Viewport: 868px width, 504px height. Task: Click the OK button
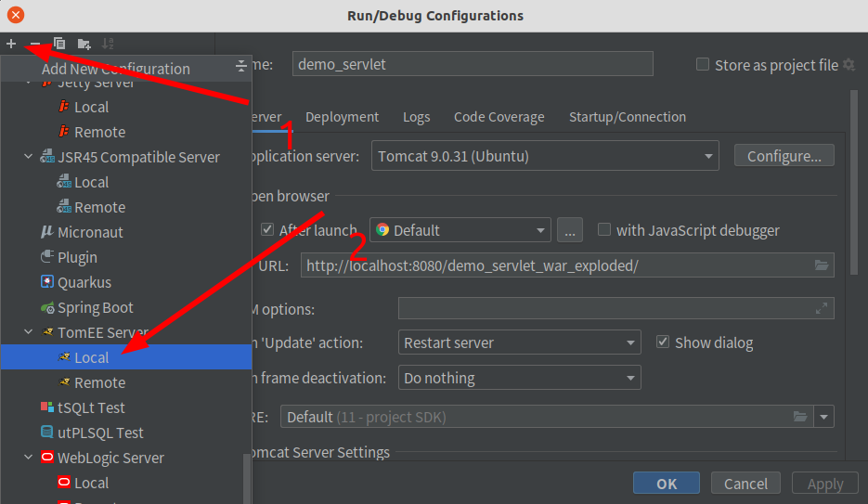(667, 483)
